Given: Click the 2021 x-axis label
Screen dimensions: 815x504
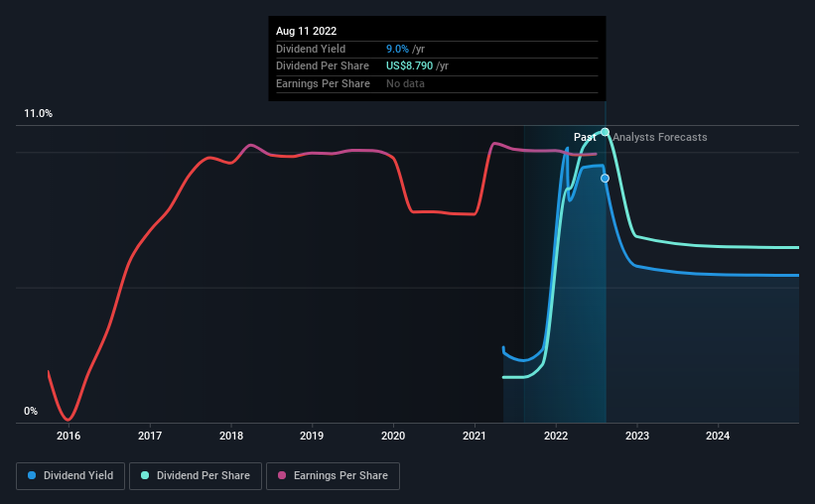Looking at the screenshot, I should 475,436.
